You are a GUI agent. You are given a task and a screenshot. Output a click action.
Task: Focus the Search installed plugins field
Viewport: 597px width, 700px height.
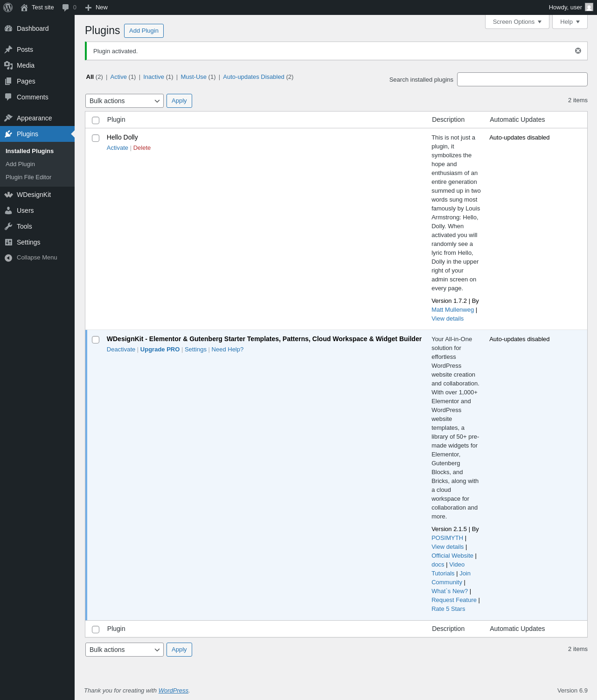522,79
